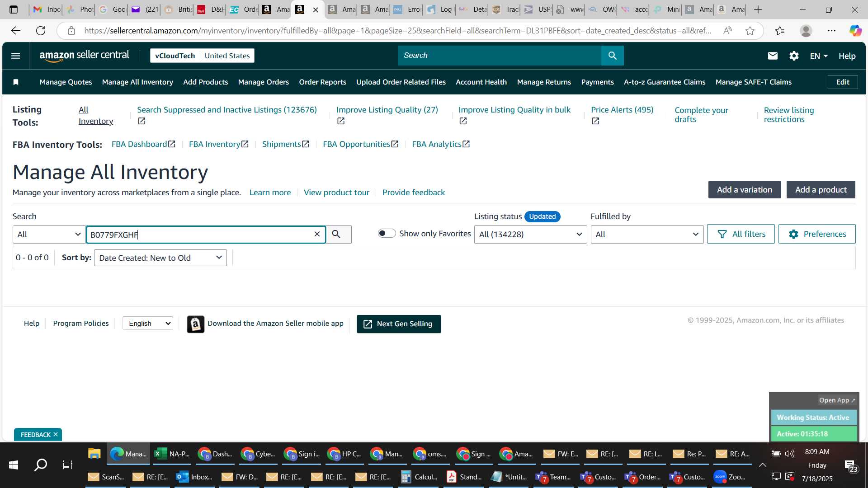Expand the search field All dropdown
Viewport: 868px width, 488px height.
click(49, 235)
